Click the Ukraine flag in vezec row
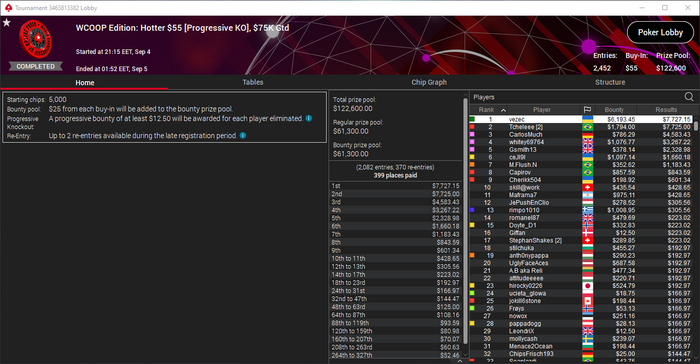 click(x=588, y=119)
